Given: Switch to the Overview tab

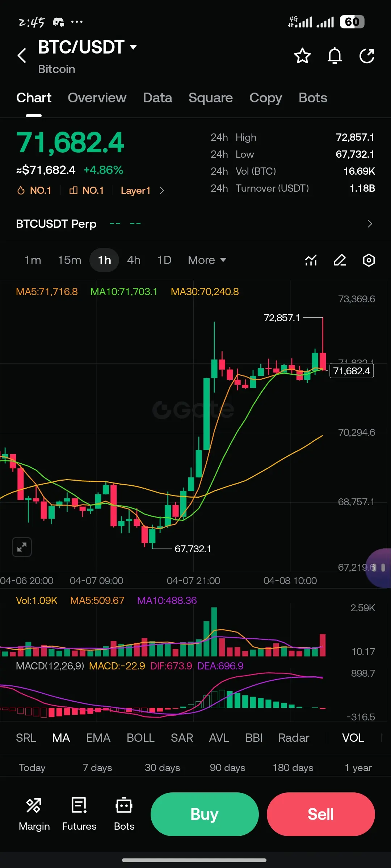Looking at the screenshot, I should [97, 98].
